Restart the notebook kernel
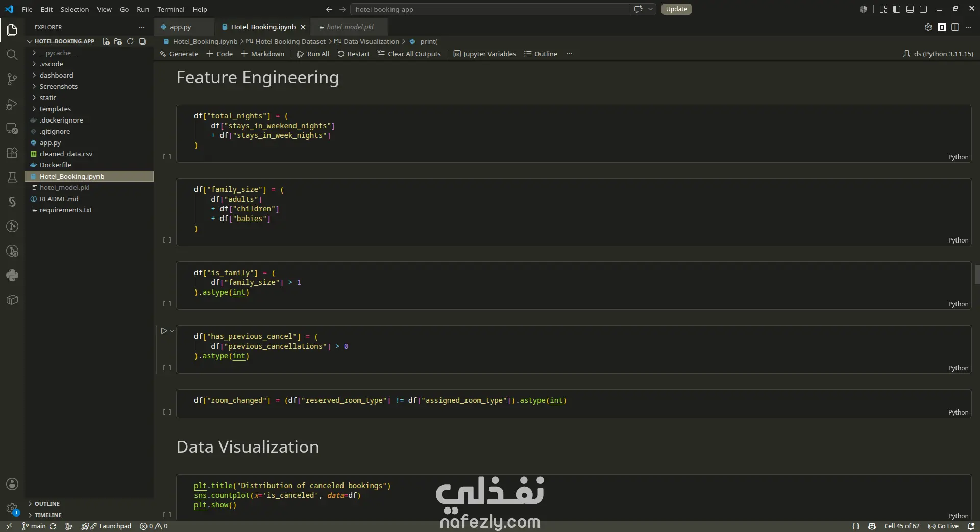This screenshot has height=532, width=980. [x=354, y=54]
